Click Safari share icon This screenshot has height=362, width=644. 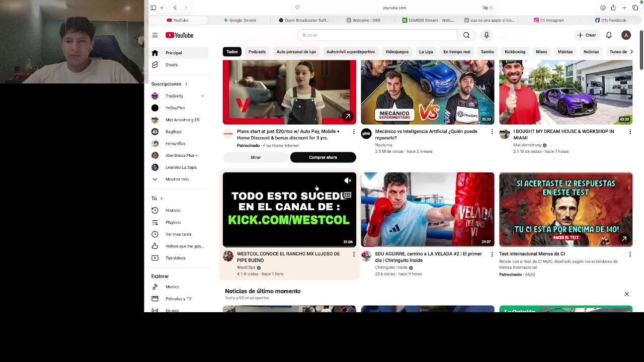613,8
